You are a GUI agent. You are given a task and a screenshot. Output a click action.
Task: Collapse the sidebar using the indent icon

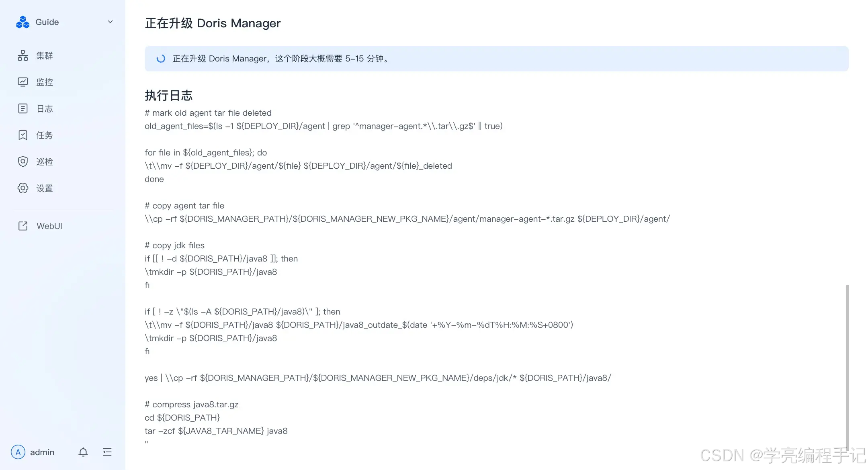[107, 452]
